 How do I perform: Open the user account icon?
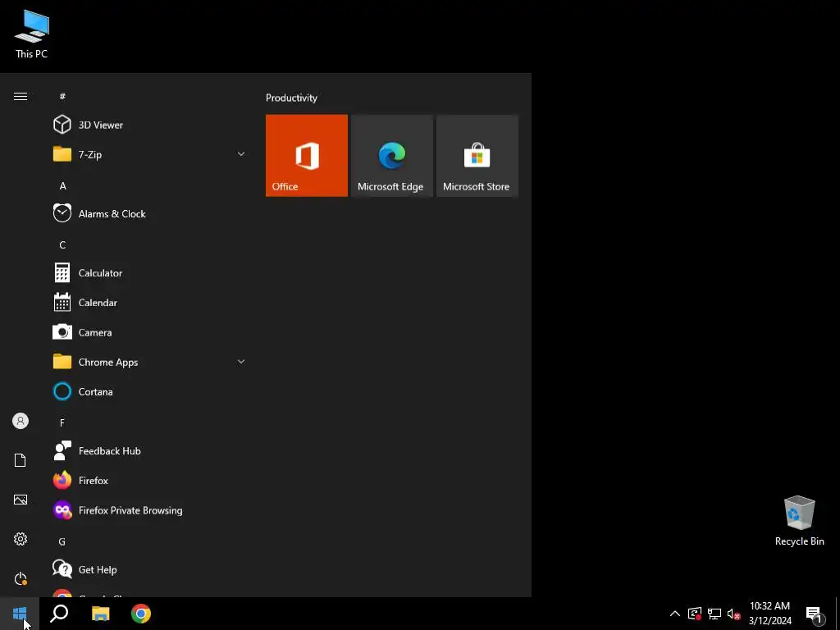[x=21, y=421]
